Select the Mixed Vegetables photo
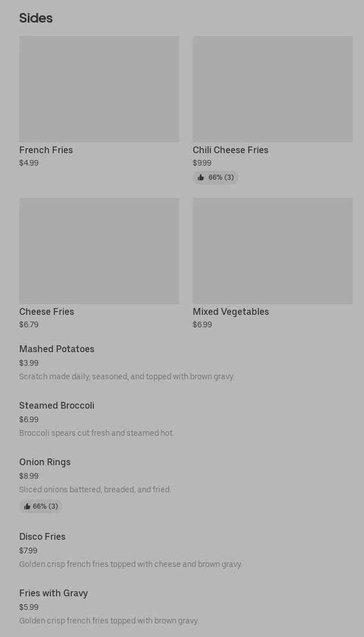364x637 pixels. click(x=272, y=251)
